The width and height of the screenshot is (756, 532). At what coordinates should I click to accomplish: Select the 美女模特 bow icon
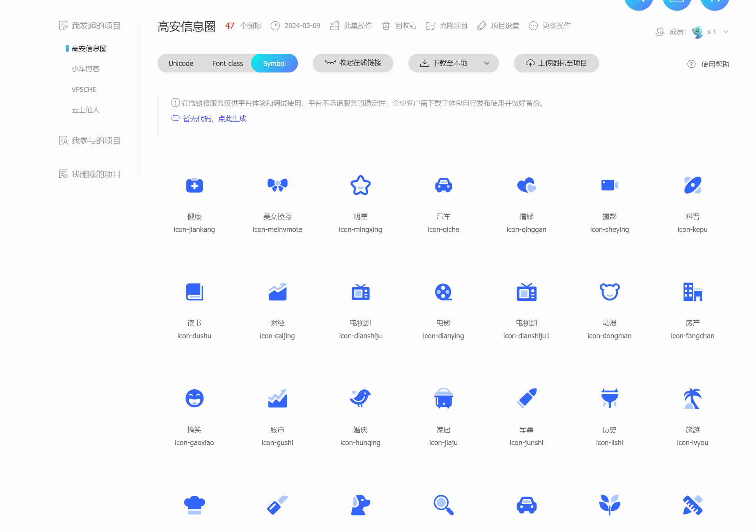click(x=277, y=185)
